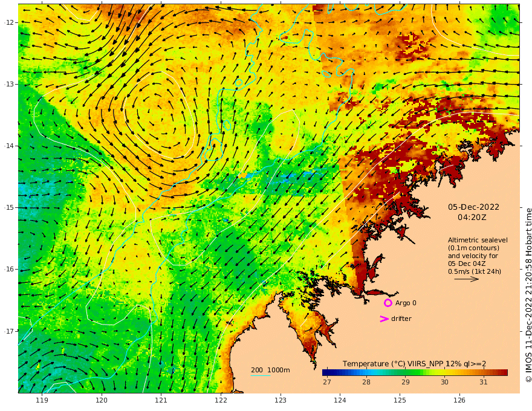
Task: Click the temperature colorbar near 29 degrees
Action: point(406,373)
